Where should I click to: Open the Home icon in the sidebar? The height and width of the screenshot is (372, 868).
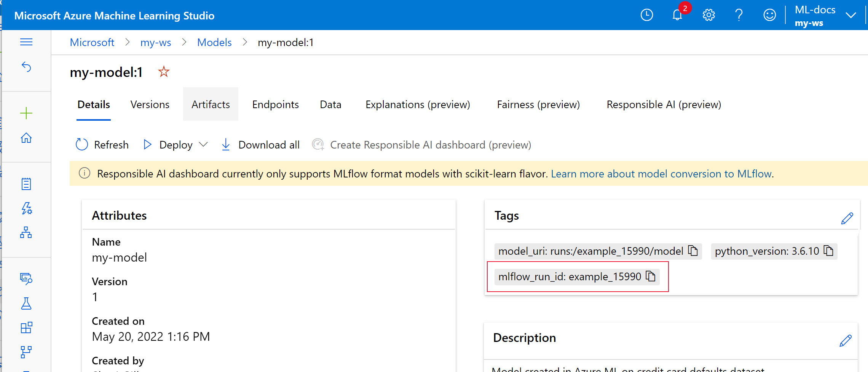pyautogui.click(x=26, y=138)
